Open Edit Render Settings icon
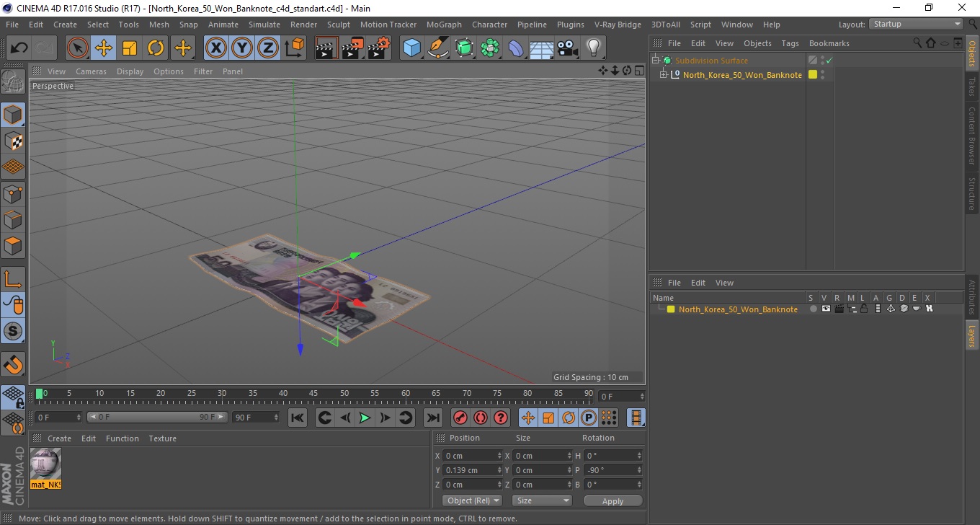 [378, 48]
